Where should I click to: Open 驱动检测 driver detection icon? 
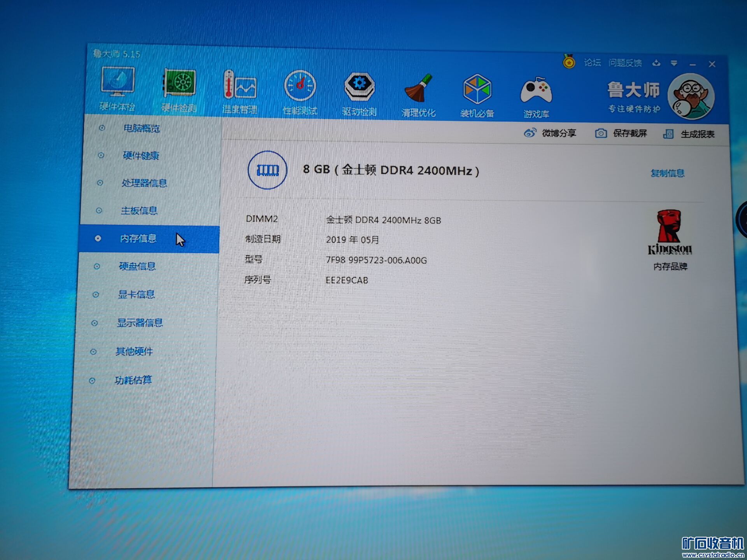point(359,94)
